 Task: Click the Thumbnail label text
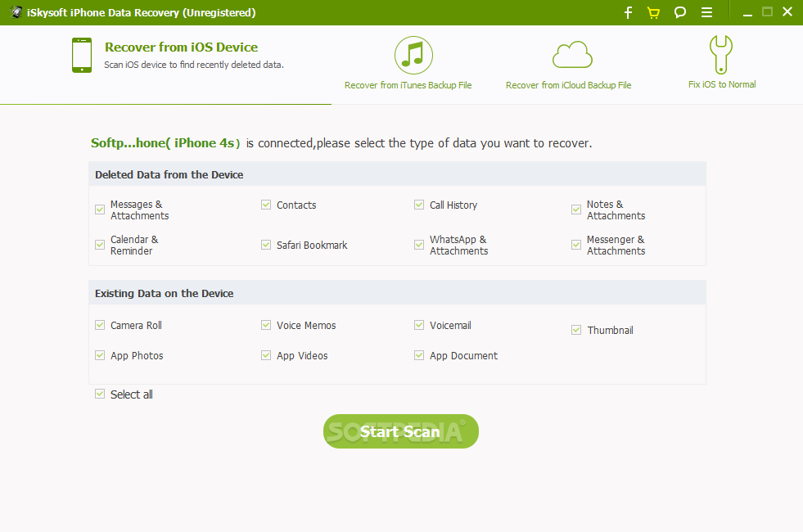click(610, 331)
